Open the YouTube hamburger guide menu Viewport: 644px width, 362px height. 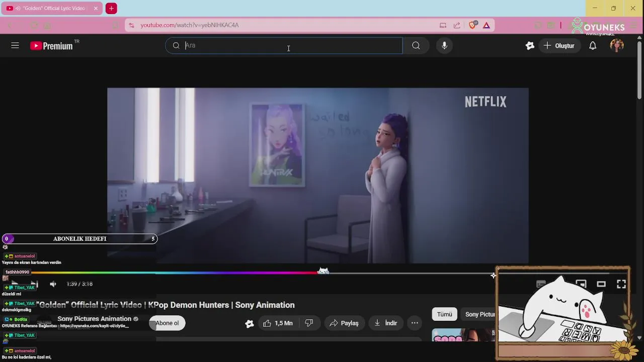(15, 46)
